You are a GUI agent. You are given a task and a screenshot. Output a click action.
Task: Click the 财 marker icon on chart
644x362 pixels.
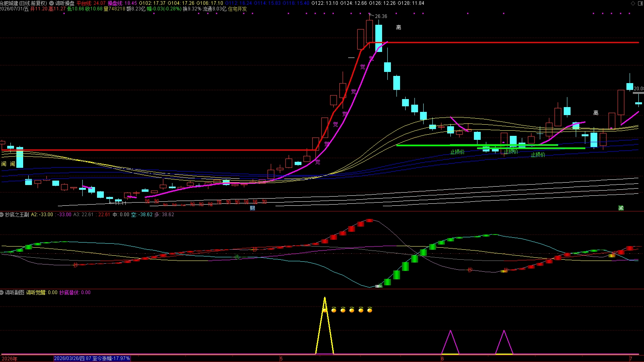[x=252, y=208]
